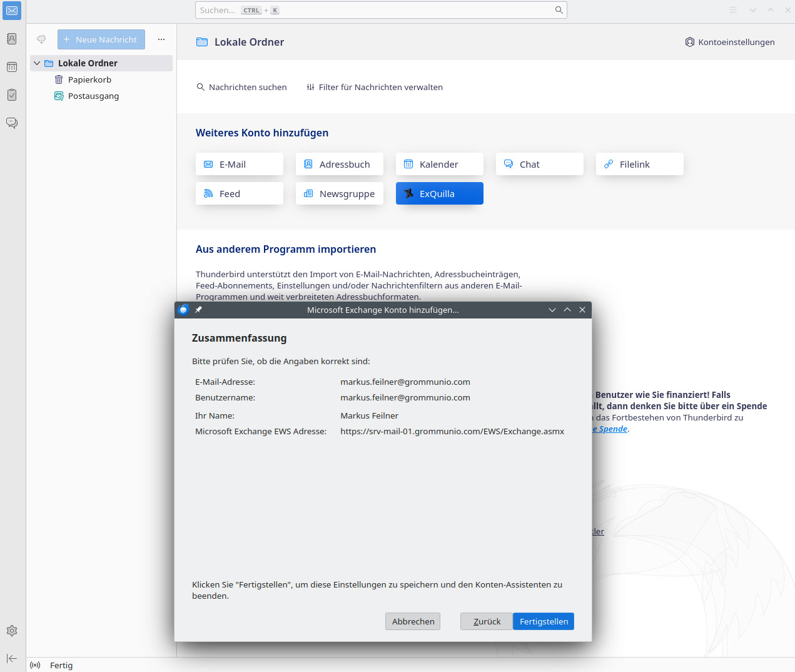
Task: Open the settings gear icon in sidebar
Action: pos(12,631)
